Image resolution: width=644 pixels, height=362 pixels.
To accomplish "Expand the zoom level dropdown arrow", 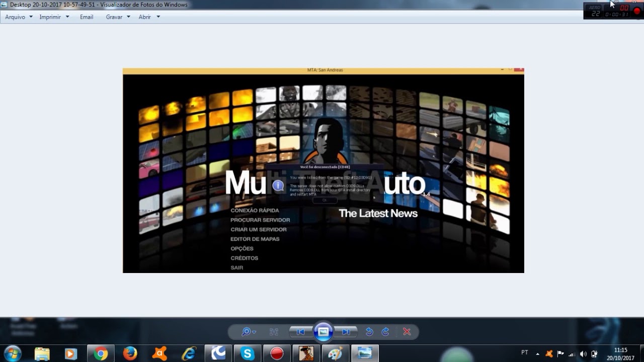I will point(254,332).
